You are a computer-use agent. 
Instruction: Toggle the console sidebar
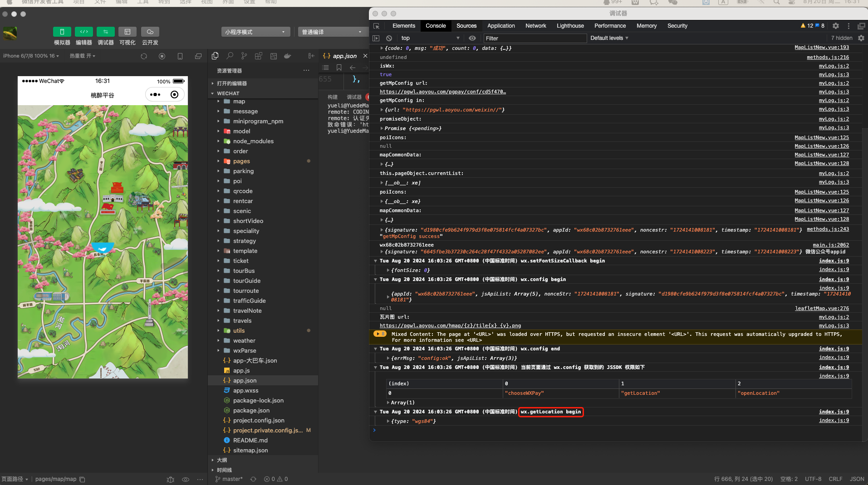point(376,38)
